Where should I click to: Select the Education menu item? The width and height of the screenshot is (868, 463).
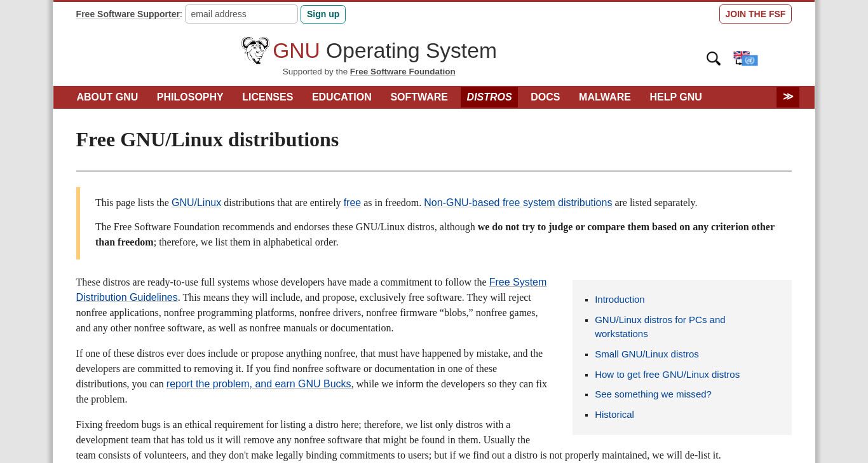tap(342, 97)
